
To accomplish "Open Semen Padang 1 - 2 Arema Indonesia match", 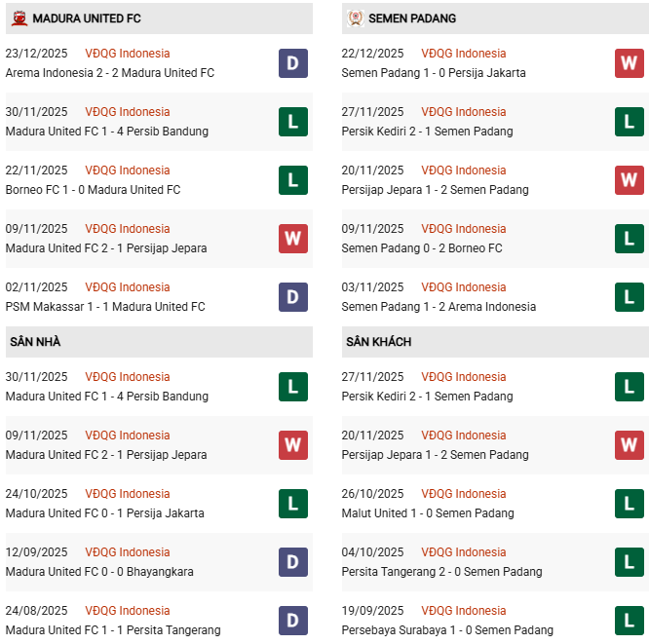I will (x=439, y=307).
